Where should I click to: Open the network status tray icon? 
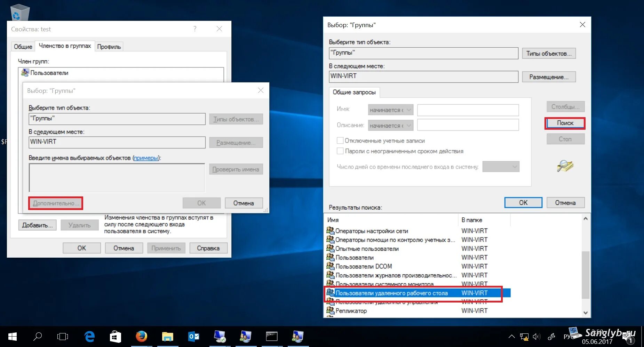point(524,337)
